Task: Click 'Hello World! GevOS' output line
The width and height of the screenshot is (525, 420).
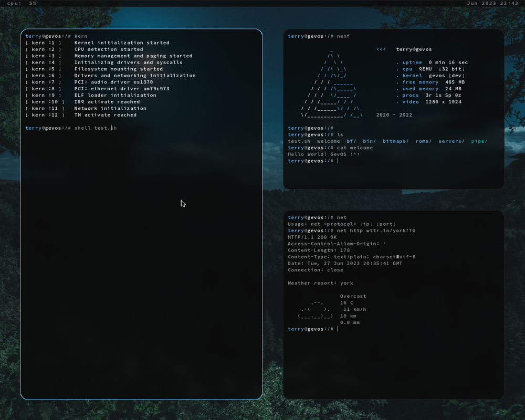Action: click(x=323, y=154)
